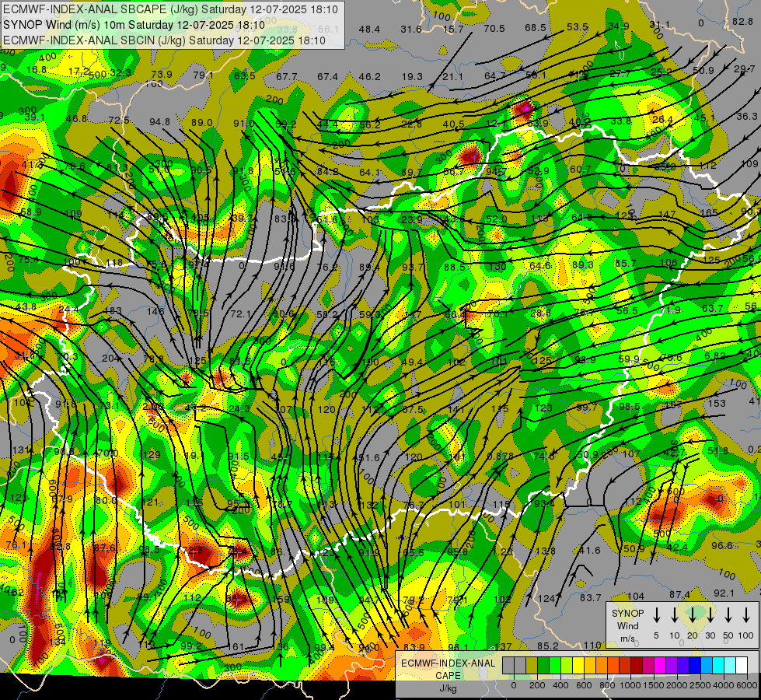The width and height of the screenshot is (761, 700).
Task: Click the map value '72.1'
Action: coord(241,314)
